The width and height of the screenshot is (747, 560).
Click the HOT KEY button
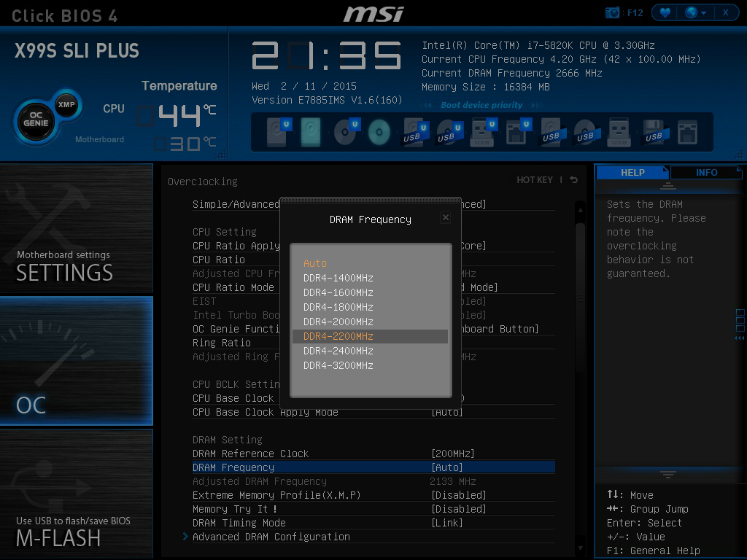coord(535,179)
